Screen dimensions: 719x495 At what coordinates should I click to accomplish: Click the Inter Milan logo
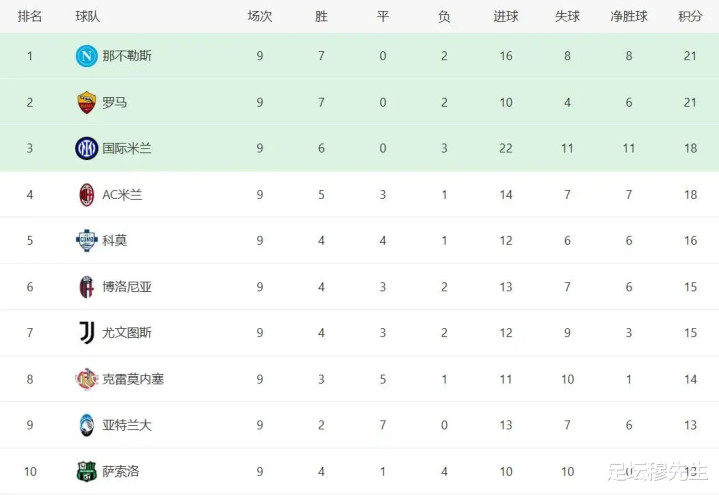(87, 148)
